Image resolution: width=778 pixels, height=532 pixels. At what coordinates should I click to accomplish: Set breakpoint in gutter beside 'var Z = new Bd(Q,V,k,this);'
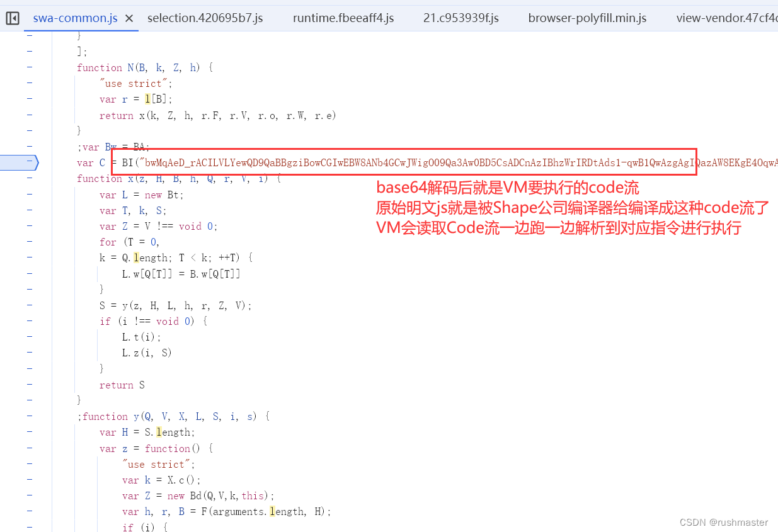pos(30,495)
